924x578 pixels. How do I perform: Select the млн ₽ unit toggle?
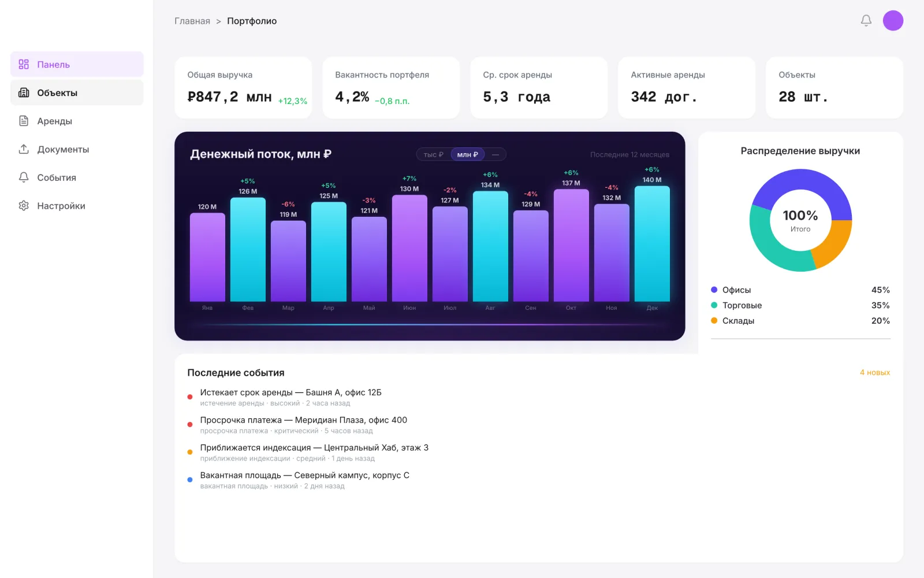point(468,154)
